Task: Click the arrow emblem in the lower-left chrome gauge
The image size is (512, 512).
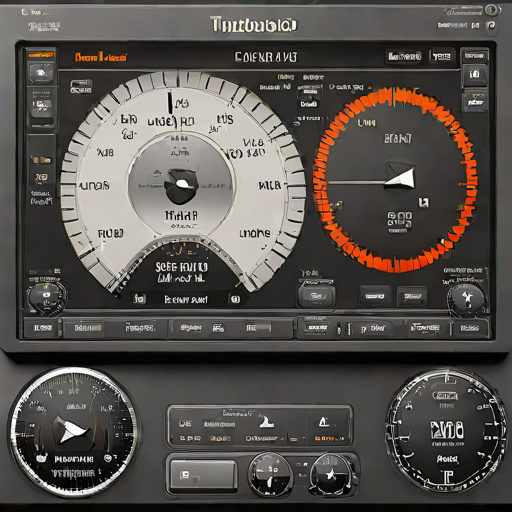Action: point(73,431)
